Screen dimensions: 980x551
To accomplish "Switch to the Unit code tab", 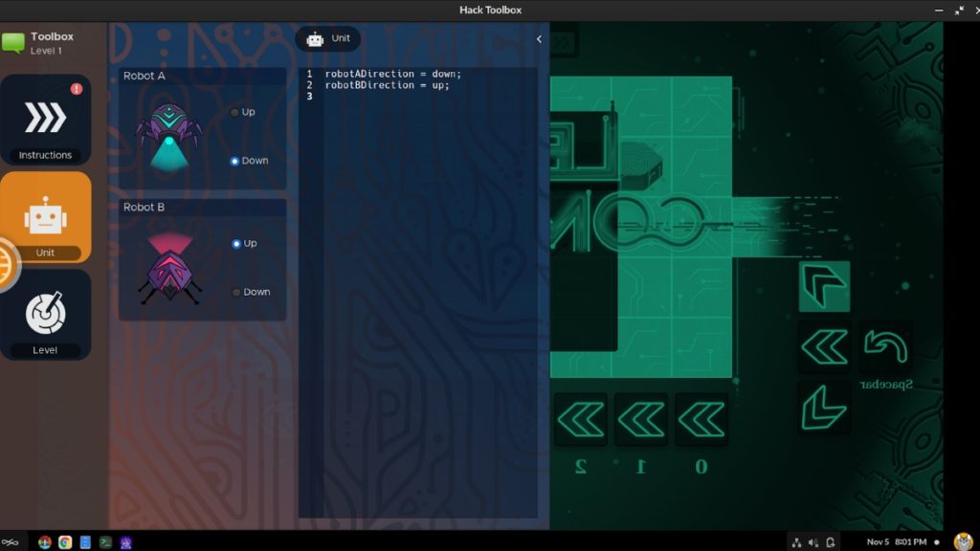I will tap(328, 38).
